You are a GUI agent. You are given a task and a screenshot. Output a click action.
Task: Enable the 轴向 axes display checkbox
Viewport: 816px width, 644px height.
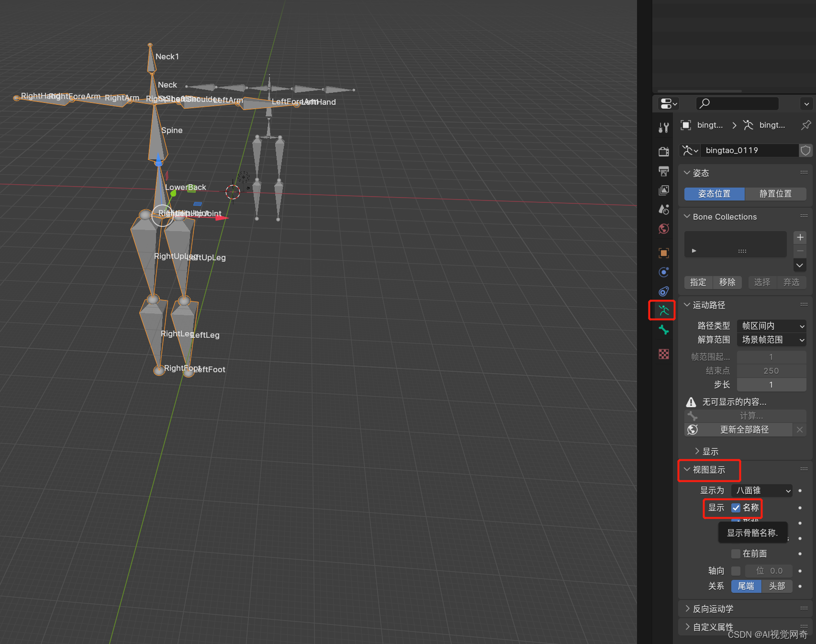pos(736,570)
